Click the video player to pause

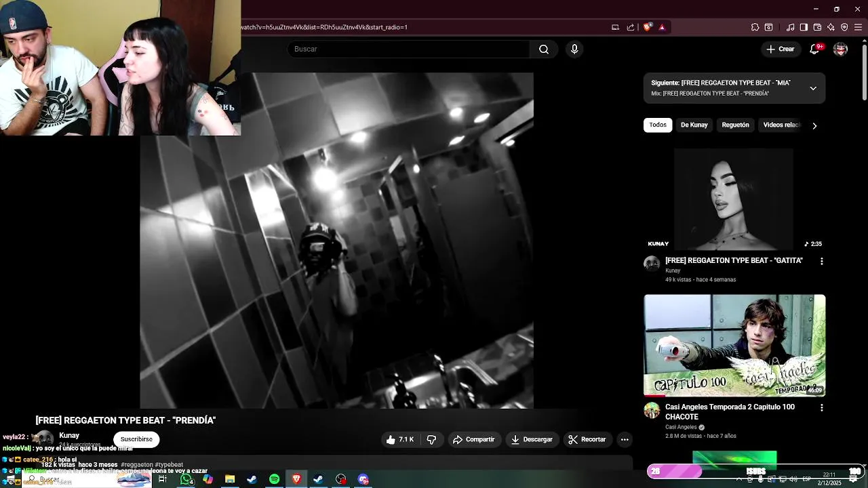pos(336,241)
